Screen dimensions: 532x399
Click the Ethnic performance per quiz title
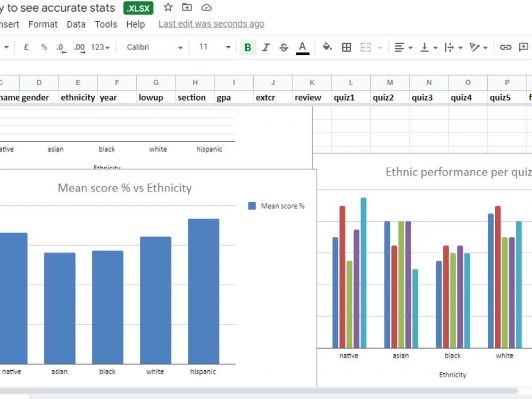point(459,172)
